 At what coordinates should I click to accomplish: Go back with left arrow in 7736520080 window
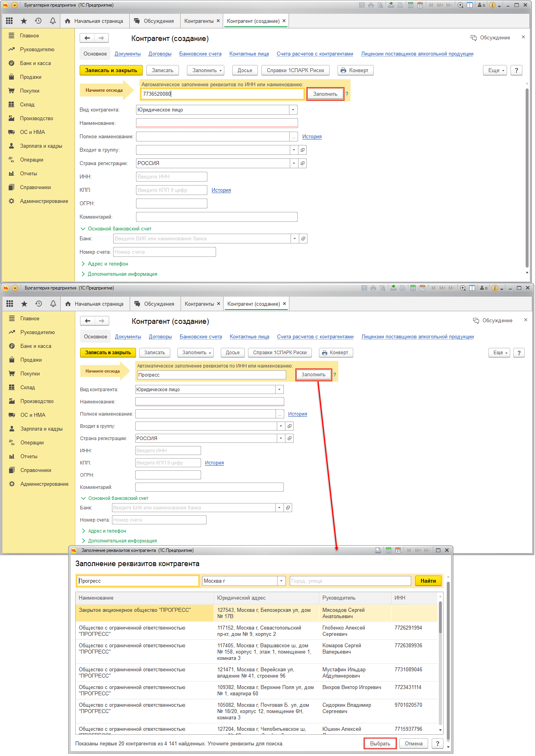pyautogui.click(x=87, y=38)
